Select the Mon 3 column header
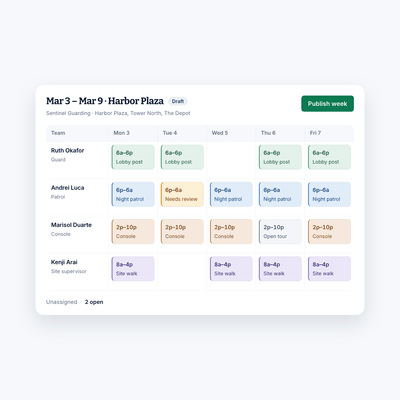This screenshot has height=400, width=400. point(121,133)
